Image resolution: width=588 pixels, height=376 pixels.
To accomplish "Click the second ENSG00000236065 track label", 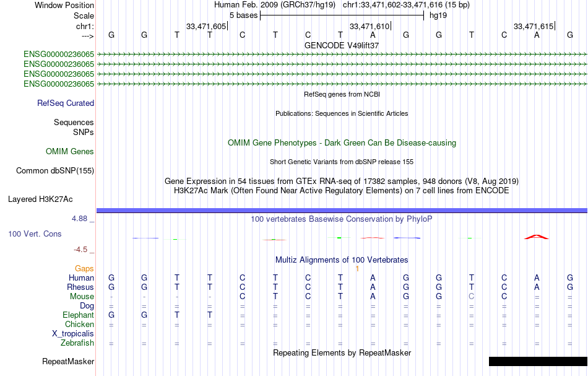I will pyautogui.click(x=59, y=64).
